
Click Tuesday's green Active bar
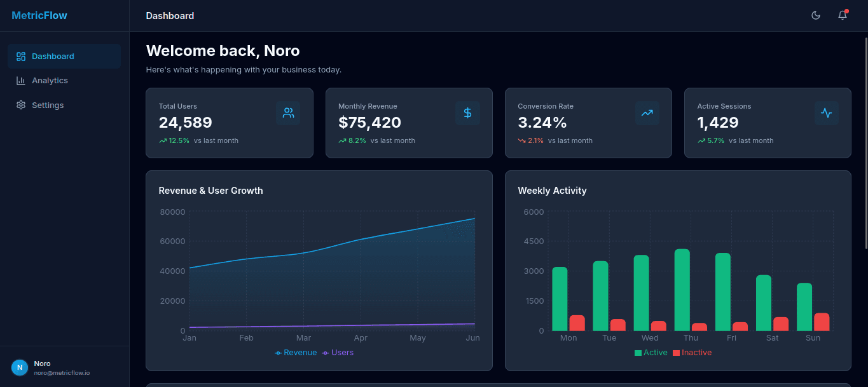tap(600, 295)
